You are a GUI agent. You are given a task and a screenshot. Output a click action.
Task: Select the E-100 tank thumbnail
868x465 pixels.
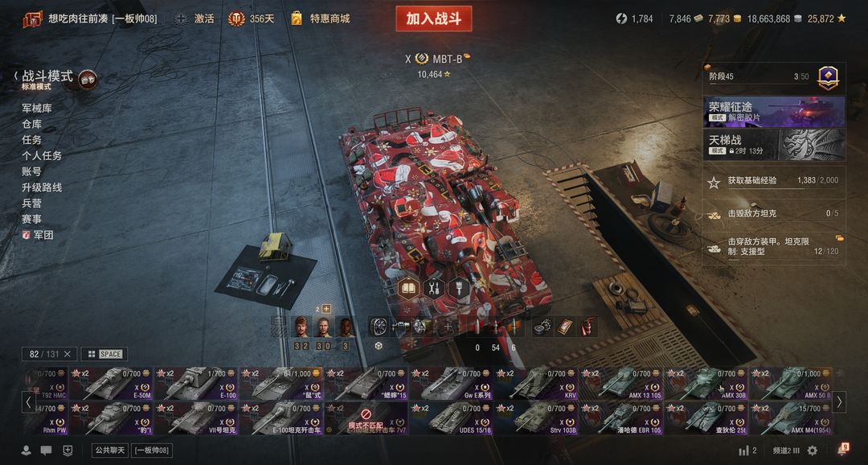(197, 384)
